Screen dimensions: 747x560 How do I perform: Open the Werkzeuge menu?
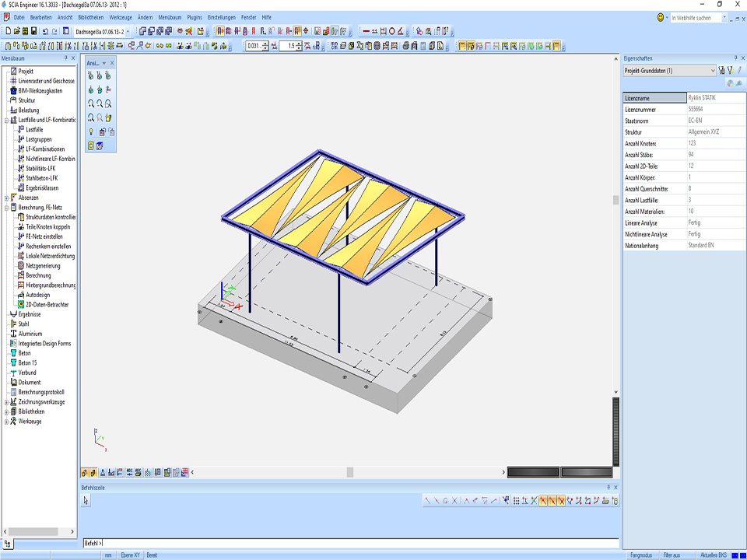[x=120, y=16]
